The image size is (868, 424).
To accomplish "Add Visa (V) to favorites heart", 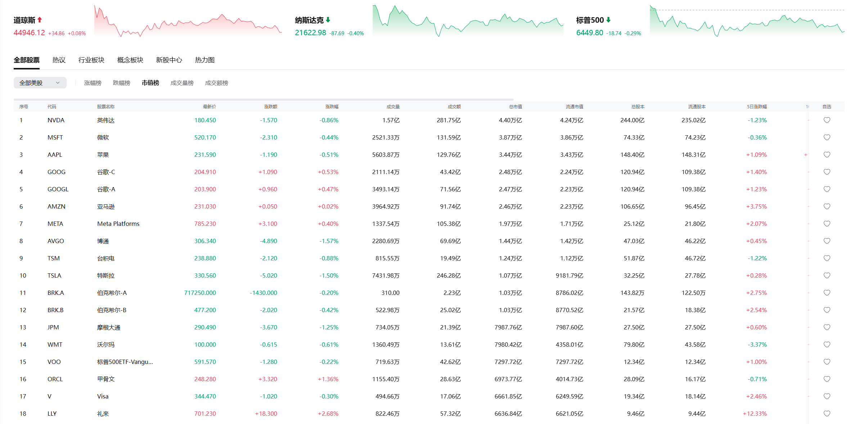I will 827,396.
